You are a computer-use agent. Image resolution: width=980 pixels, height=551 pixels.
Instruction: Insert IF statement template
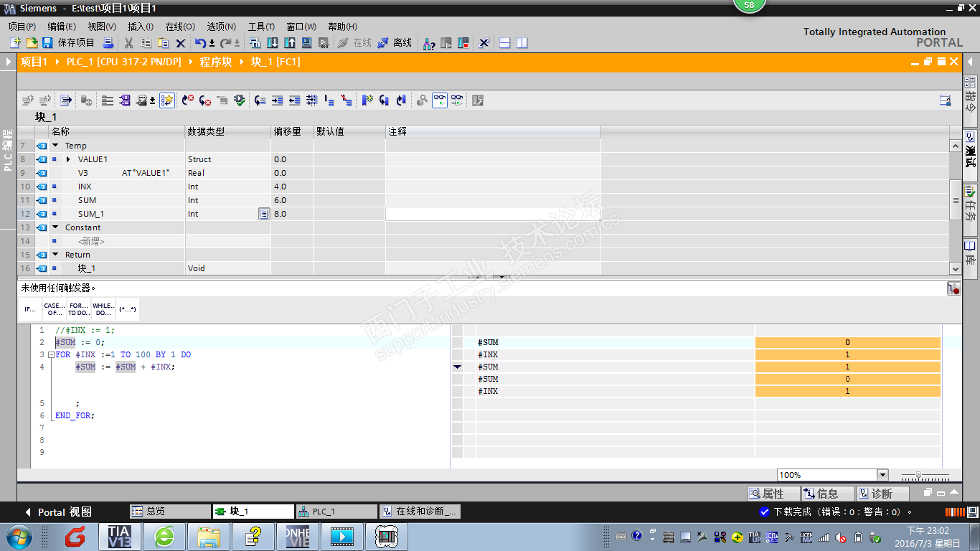pos(30,309)
